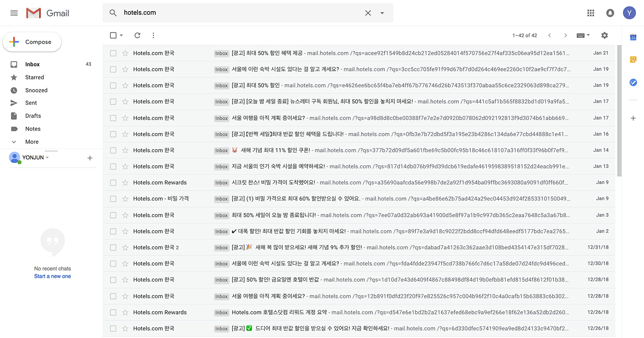The height and width of the screenshot is (338, 644).
Task: Star the Jan 14 Hotels.com email
Action: pos(125,150)
